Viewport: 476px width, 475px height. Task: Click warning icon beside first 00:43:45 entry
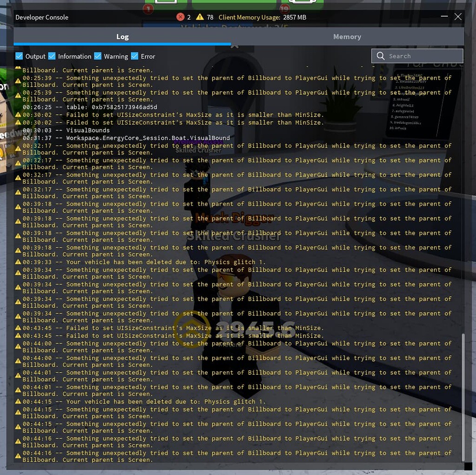[18, 329]
